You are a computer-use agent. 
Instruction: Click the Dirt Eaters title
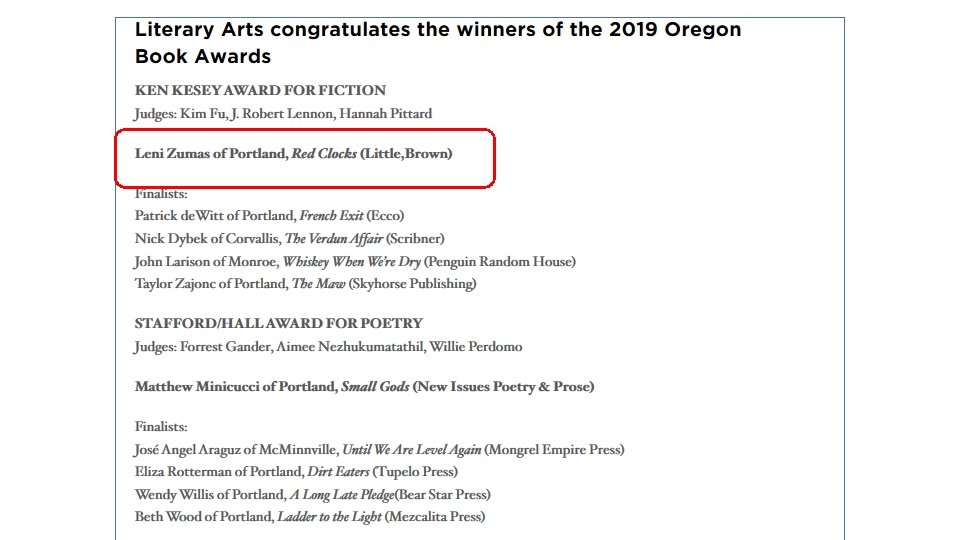click(x=338, y=472)
